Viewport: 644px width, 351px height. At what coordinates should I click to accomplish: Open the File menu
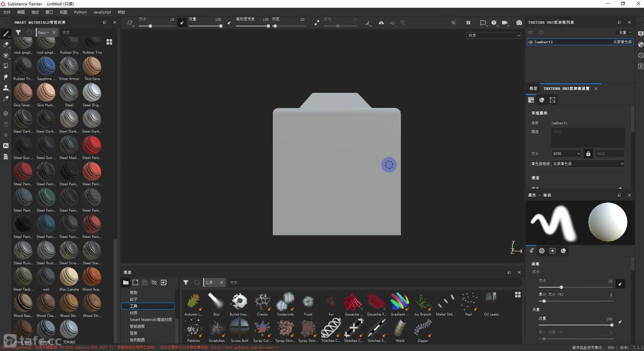7,12
